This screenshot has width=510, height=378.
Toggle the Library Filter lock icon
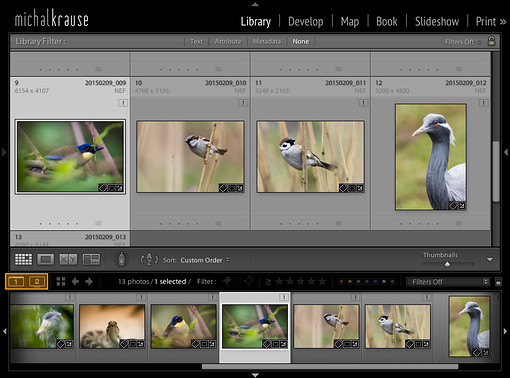pyautogui.click(x=491, y=41)
